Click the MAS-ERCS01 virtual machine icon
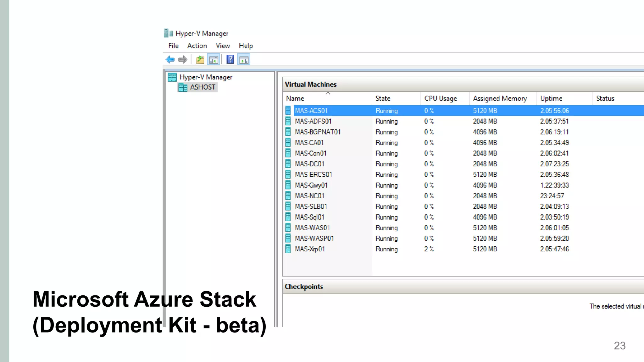The image size is (644, 362). [288, 174]
